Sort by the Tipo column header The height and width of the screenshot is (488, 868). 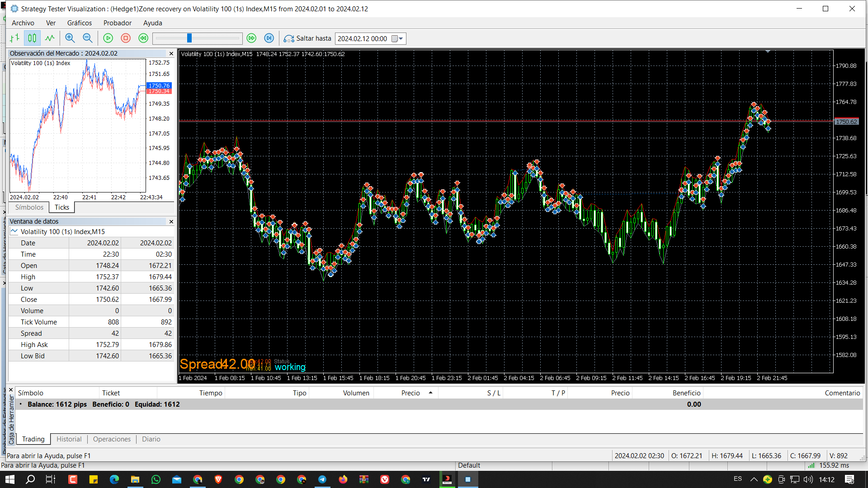pyautogui.click(x=267, y=393)
